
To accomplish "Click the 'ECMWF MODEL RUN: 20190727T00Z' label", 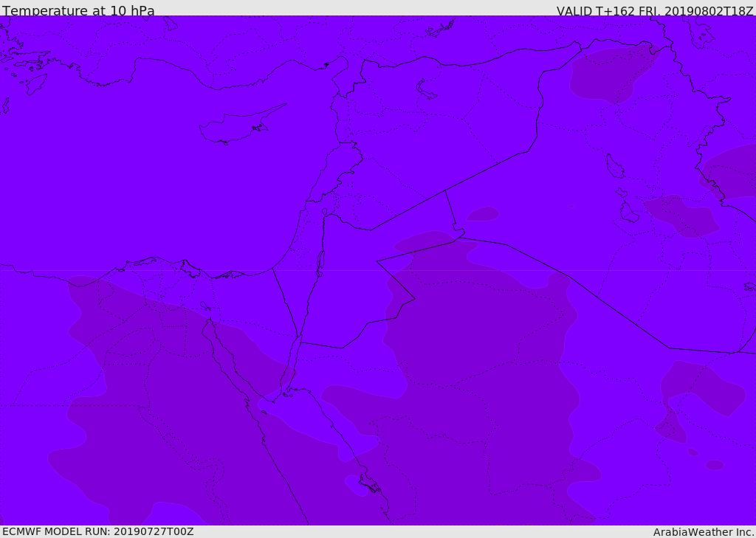I will [98, 531].
